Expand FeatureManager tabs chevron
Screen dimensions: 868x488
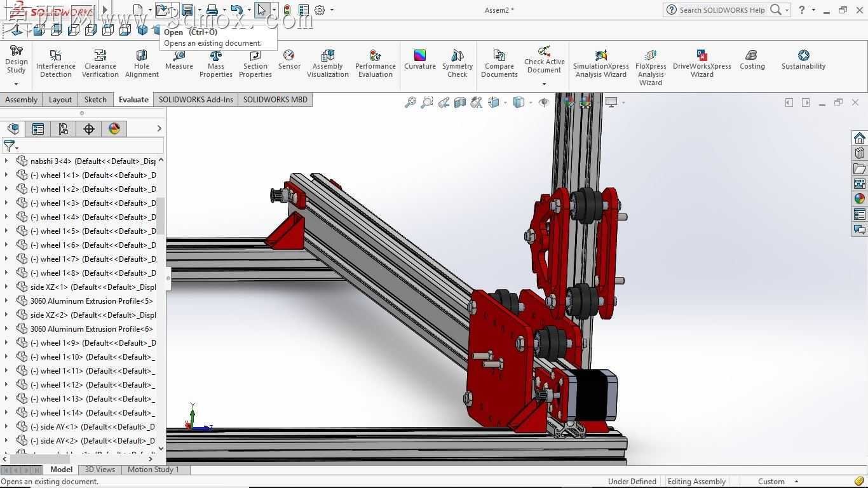point(159,129)
